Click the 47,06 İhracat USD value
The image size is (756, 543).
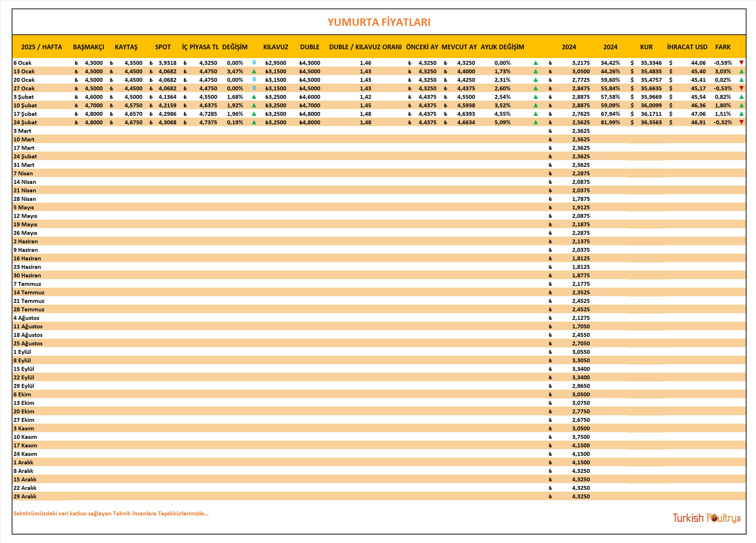(698, 114)
